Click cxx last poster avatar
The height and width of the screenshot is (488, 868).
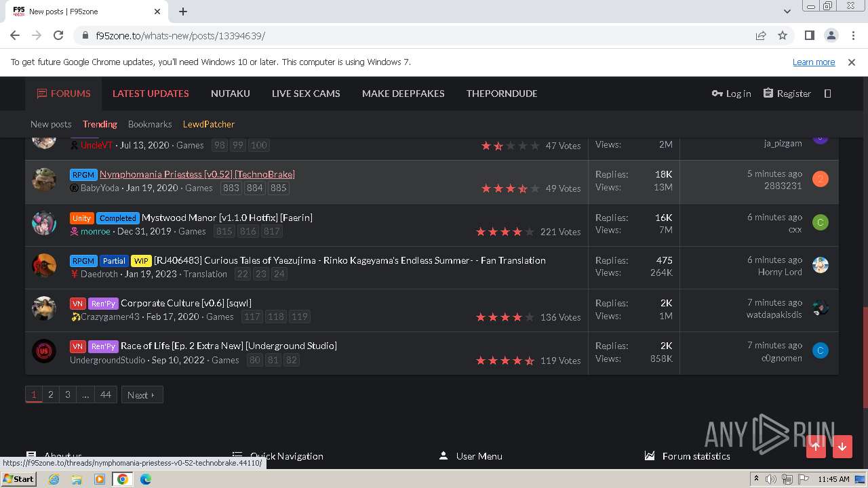click(x=821, y=222)
